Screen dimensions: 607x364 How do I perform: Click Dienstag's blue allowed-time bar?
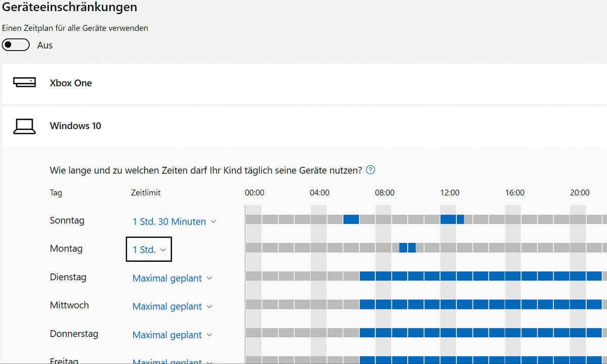coord(481,276)
